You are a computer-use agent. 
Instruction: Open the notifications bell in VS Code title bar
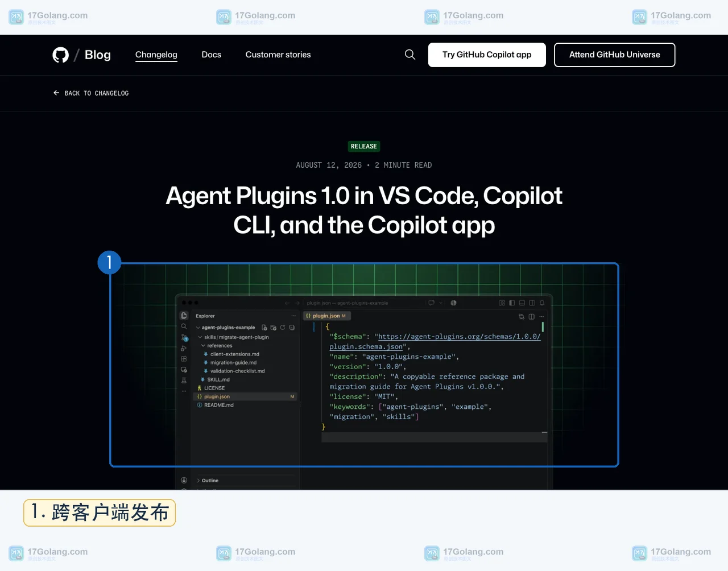click(x=542, y=303)
